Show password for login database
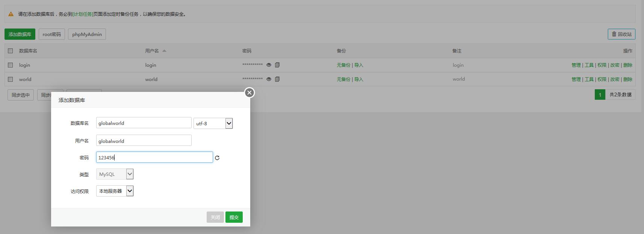The width and height of the screenshot is (644, 234). (x=269, y=65)
